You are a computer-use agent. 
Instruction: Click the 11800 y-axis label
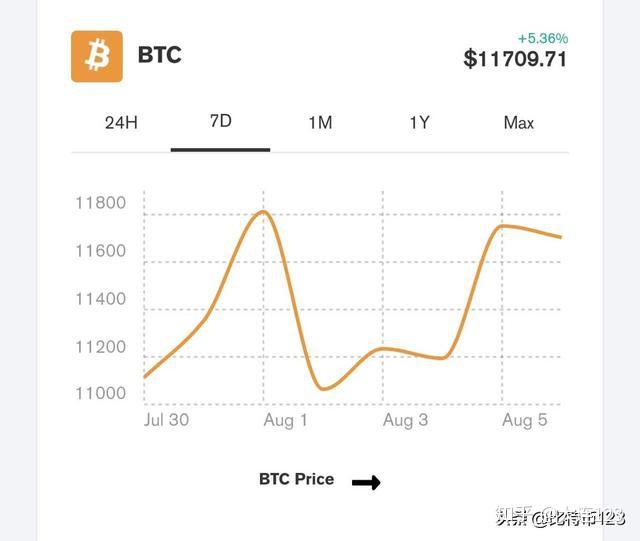point(100,204)
